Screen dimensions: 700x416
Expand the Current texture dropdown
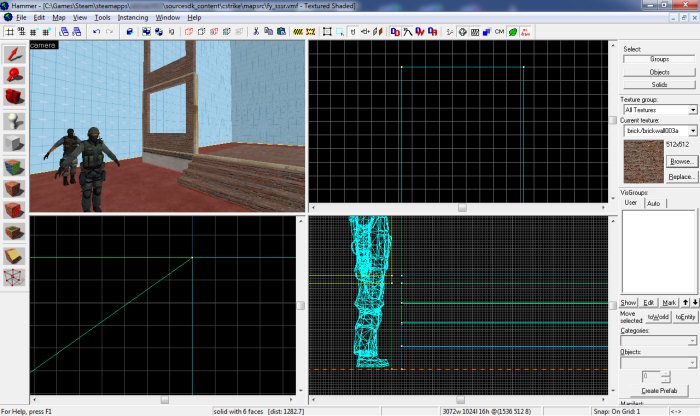[692, 131]
